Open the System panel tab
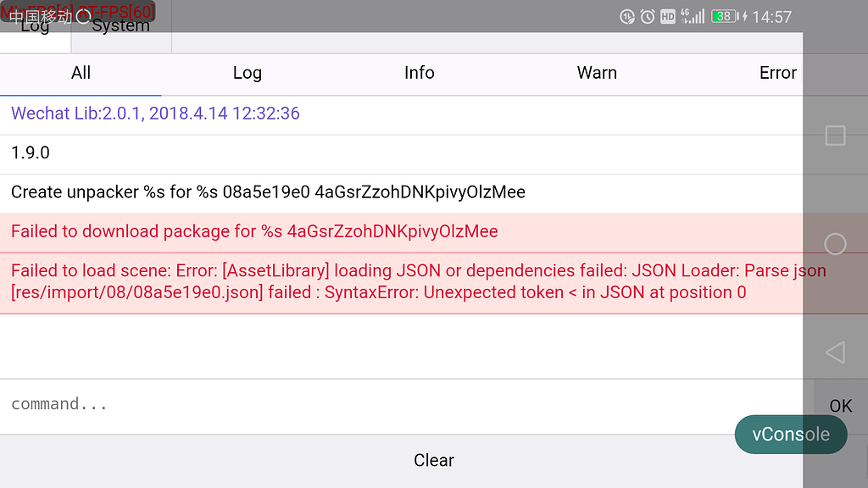Screen dimensions: 868x488 [x=121, y=26]
